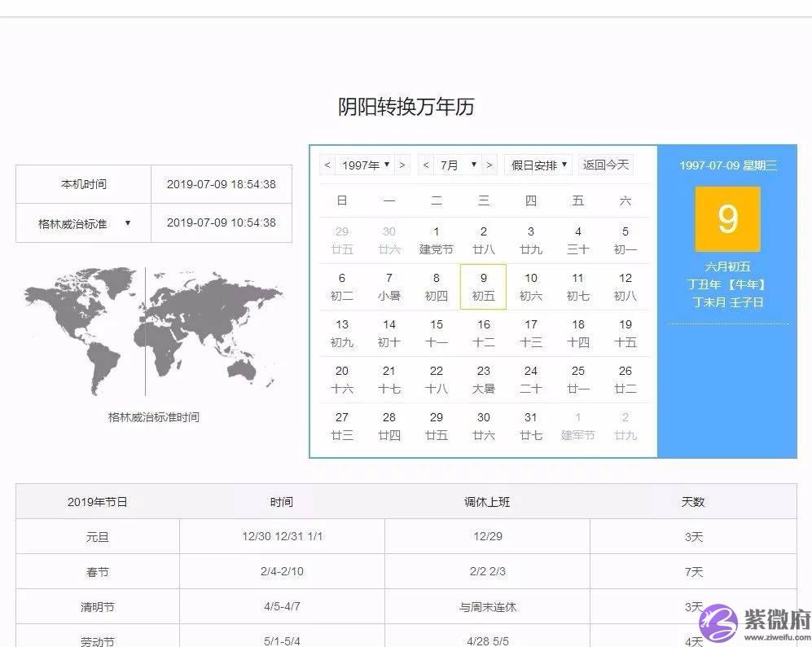Open the 格林威治标准 timezone dropdown

[x=83, y=224]
